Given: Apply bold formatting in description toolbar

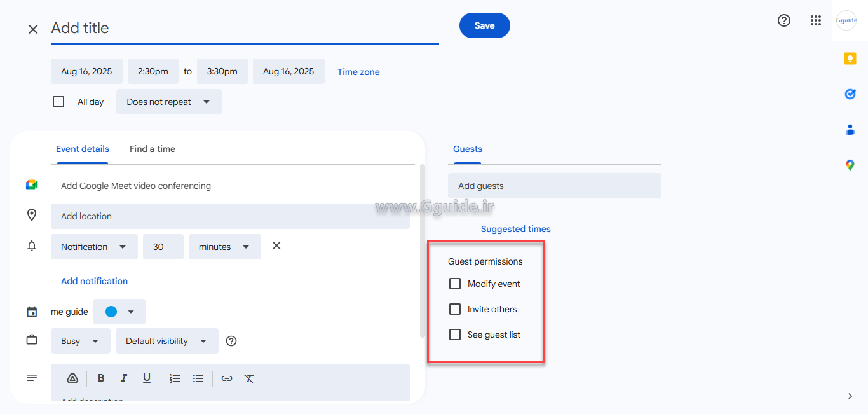Looking at the screenshot, I should 101,378.
